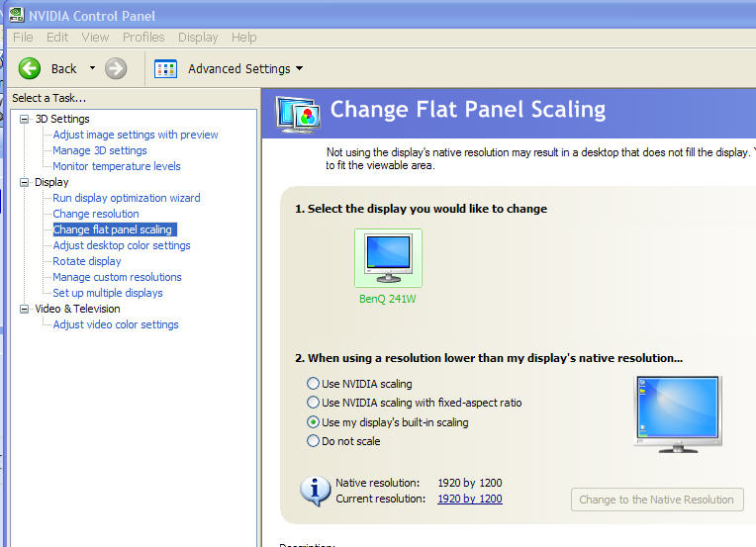Select Change flat panel scaling task
This screenshot has width=756, height=547.
click(115, 229)
